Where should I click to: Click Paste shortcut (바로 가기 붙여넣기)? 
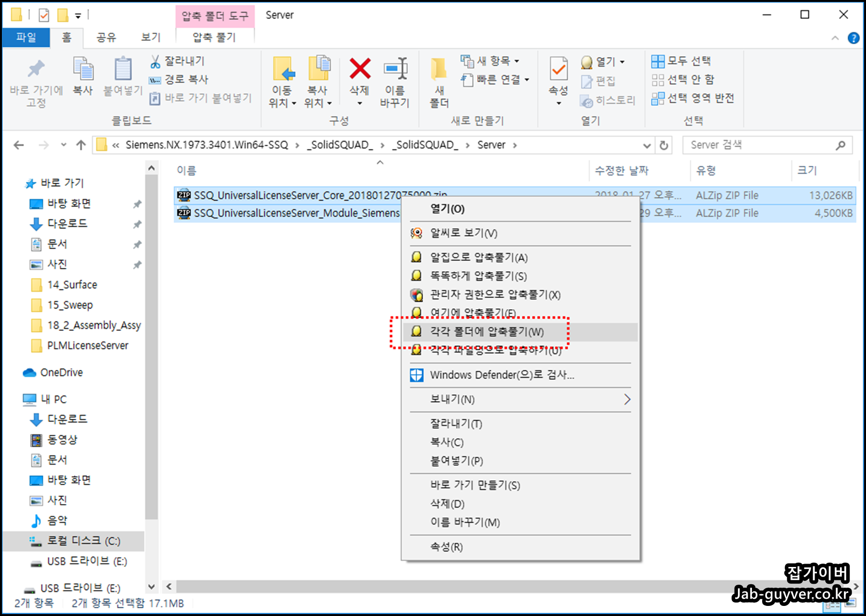(x=201, y=98)
